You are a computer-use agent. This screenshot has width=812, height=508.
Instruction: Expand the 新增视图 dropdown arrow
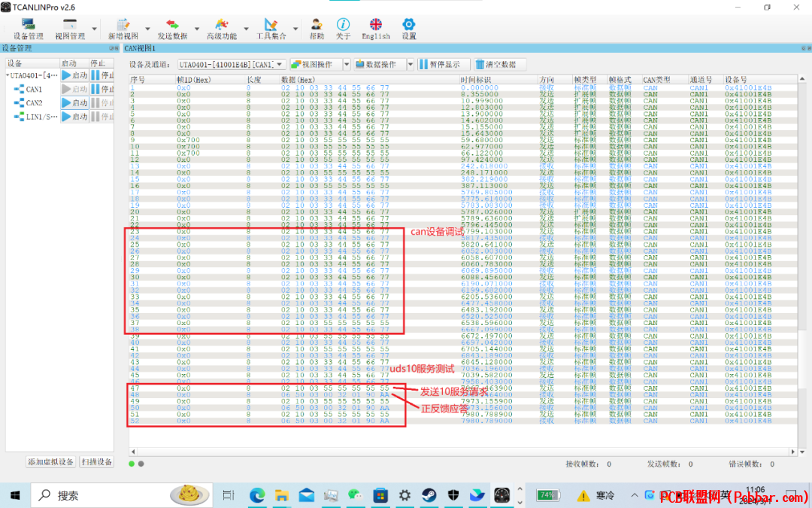pyautogui.click(x=147, y=29)
